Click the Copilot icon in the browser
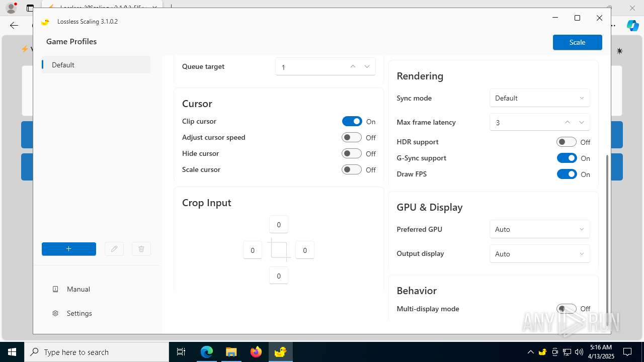The height and width of the screenshot is (362, 644). 632,25
